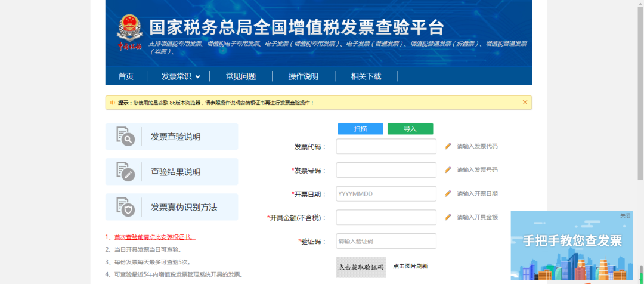
Task: Go to 首页 in navigation bar
Action: (126, 76)
